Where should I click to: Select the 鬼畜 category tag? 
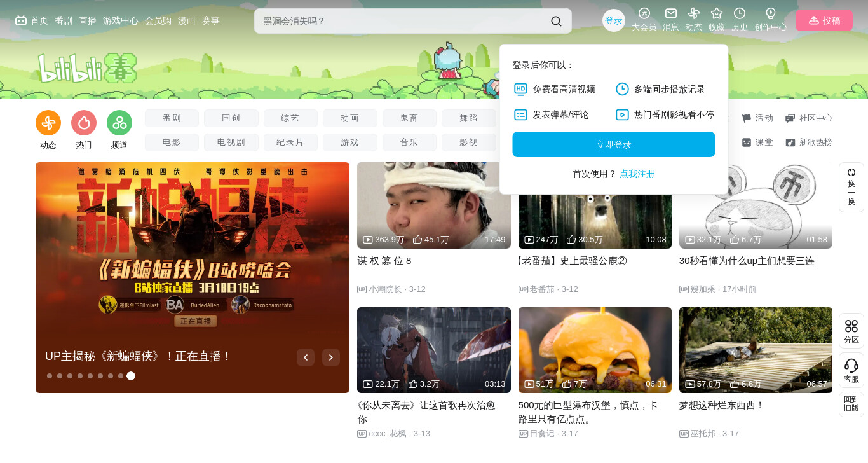(409, 118)
